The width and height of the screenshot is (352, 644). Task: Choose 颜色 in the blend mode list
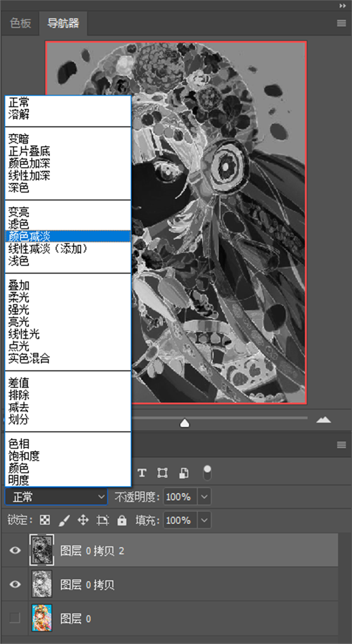pyautogui.click(x=68, y=468)
